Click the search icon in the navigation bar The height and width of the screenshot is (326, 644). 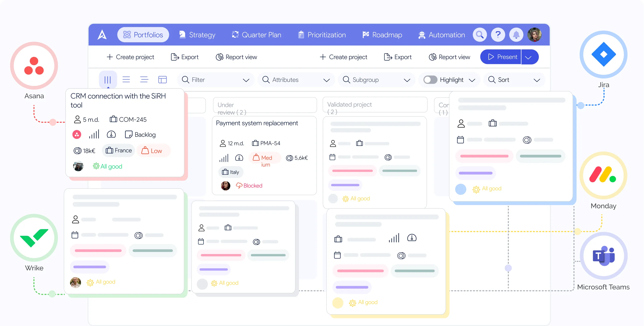pos(479,34)
